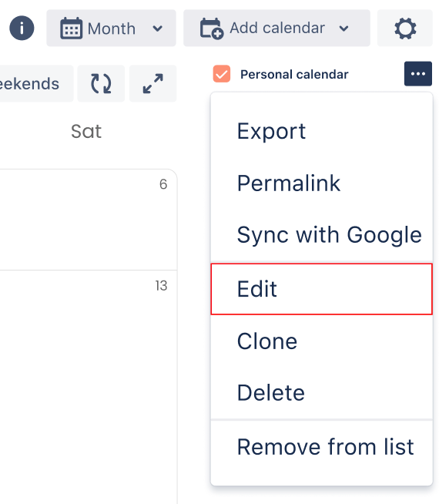Select Sync with Google
This screenshot has height=504, width=439.
[321, 235]
